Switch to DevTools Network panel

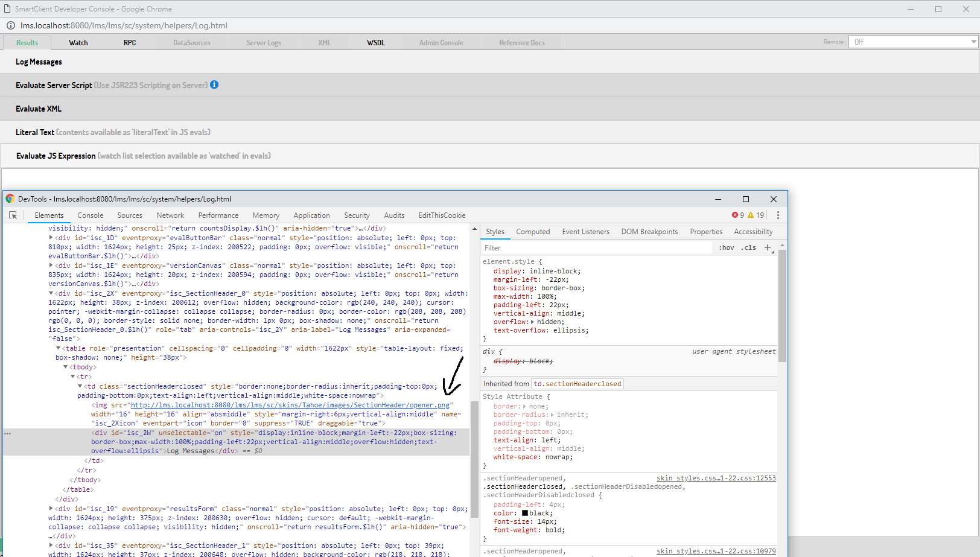click(x=170, y=215)
